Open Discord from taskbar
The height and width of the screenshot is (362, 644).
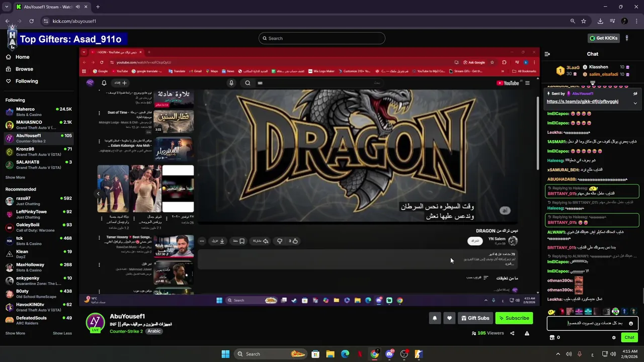389,354
